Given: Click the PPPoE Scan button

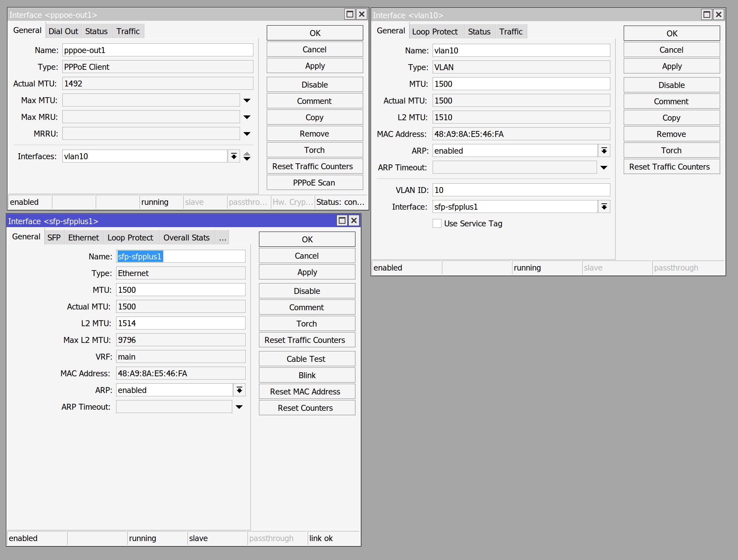Looking at the screenshot, I should [x=314, y=183].
